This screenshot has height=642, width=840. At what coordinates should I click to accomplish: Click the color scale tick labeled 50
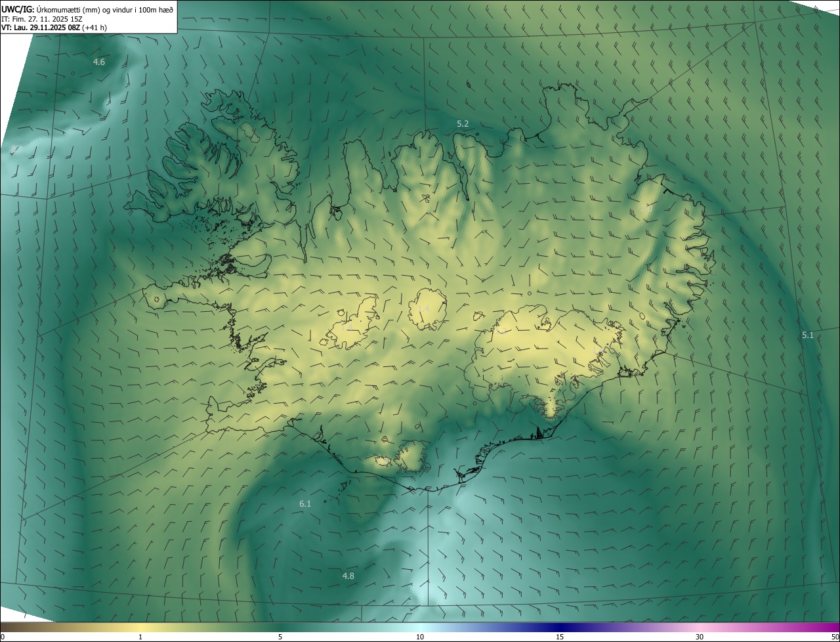click(835, 637)
